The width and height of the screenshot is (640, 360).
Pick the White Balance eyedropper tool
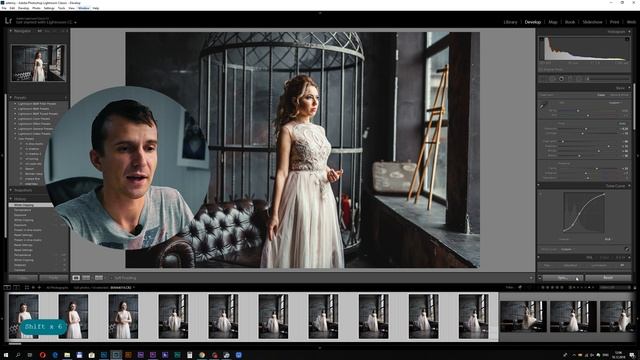[543, 106]
